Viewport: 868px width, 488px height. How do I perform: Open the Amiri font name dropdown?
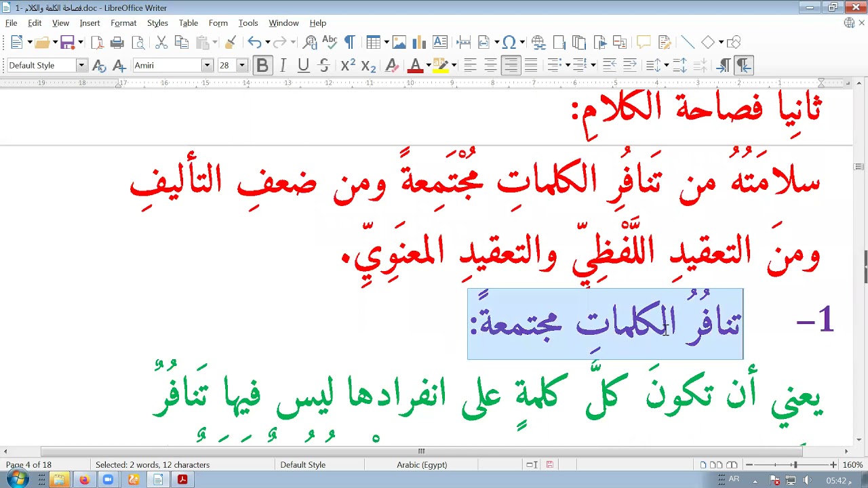coord(208,66)
